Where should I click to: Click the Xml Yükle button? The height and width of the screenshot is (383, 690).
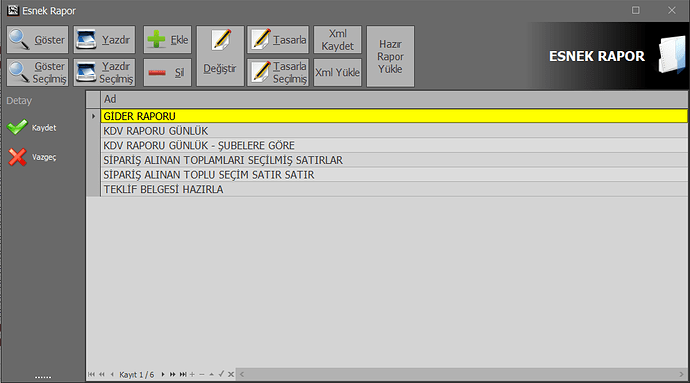pyautogui.click(x=338, y=73)
